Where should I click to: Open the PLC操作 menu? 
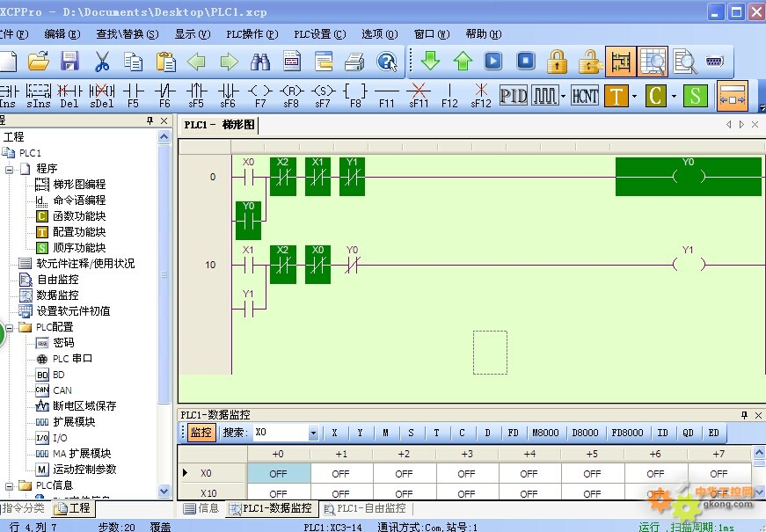click(252, 34)
